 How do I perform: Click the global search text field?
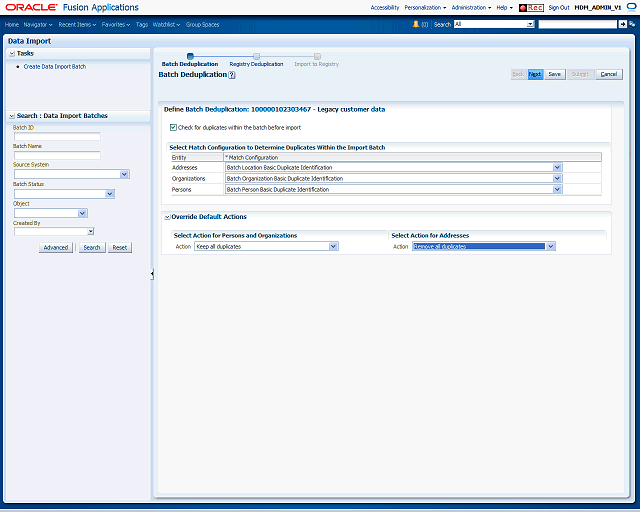click(578, 24)
